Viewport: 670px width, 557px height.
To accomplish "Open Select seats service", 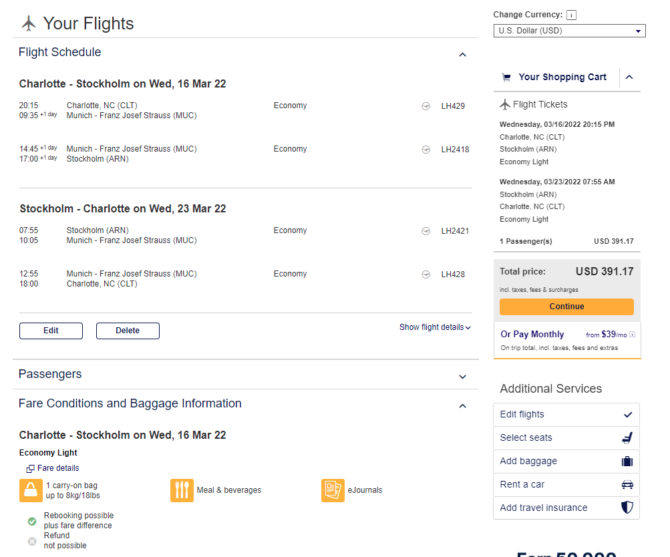I will click(566, 438).
